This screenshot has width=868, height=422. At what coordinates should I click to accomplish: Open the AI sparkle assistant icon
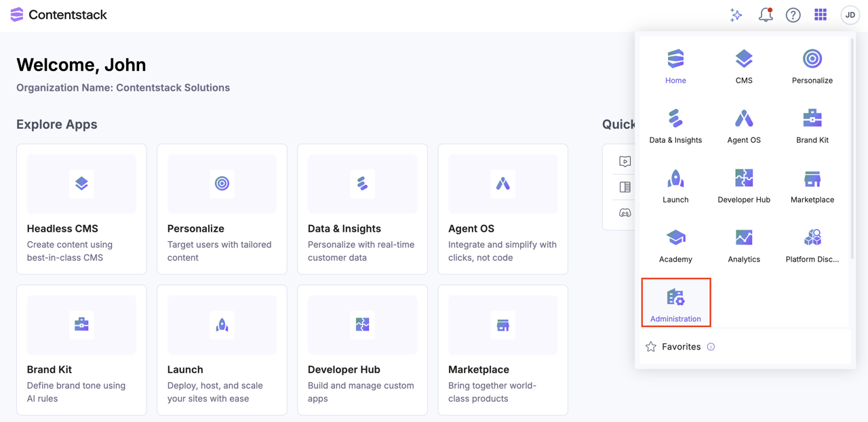tap(736, 15)
